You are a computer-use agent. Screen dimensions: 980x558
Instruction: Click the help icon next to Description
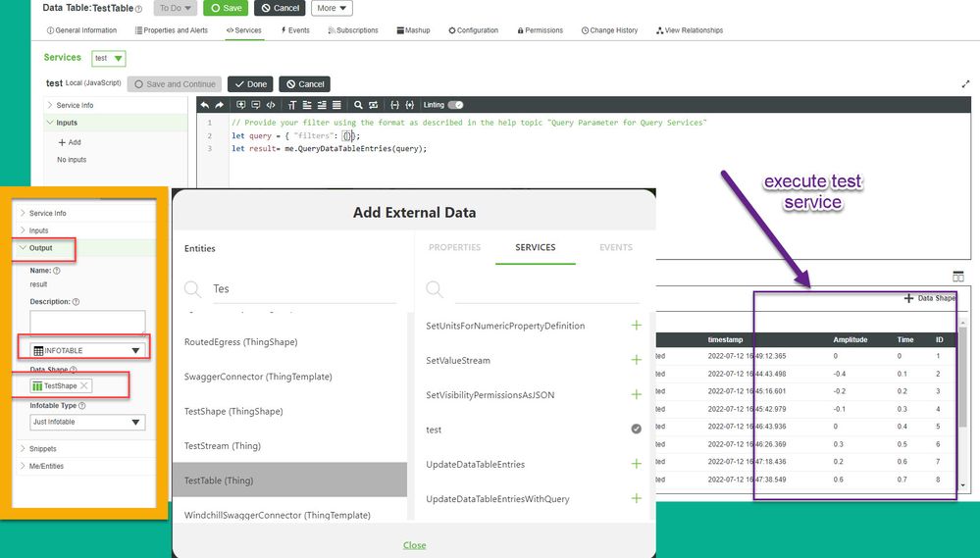pos(76,302)
